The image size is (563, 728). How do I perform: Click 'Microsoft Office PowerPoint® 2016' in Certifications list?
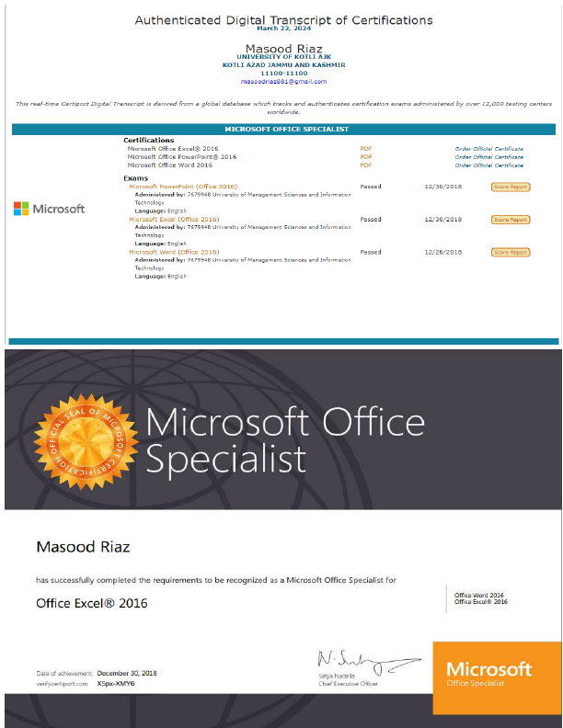pyautogui.click(x=181, y=157)
